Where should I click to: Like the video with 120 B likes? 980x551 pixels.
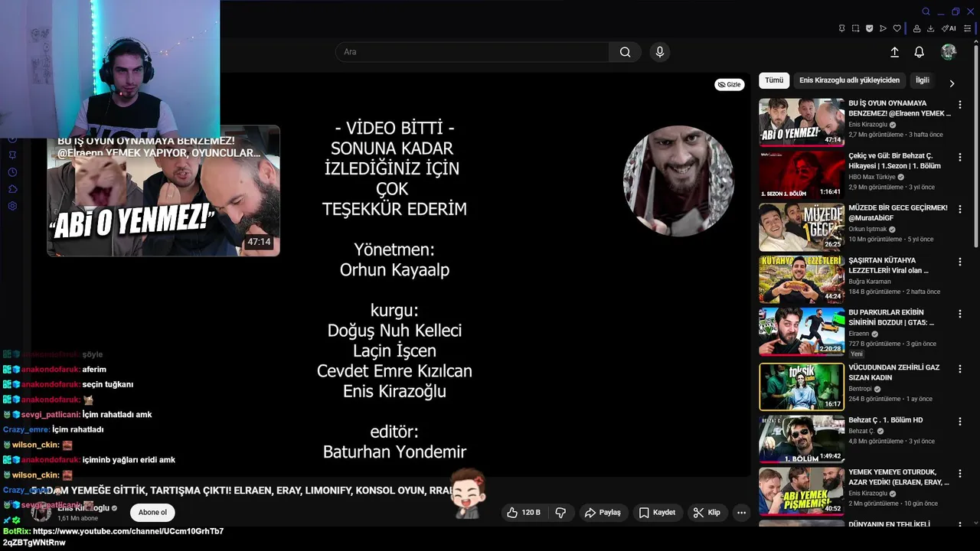pos(524,513)
